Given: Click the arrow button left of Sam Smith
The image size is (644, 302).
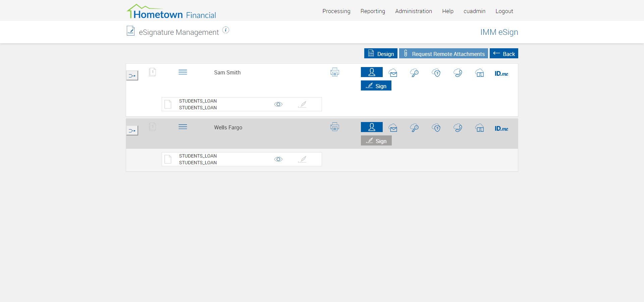Looking at the screenshot, I should [x=132, y=75].
